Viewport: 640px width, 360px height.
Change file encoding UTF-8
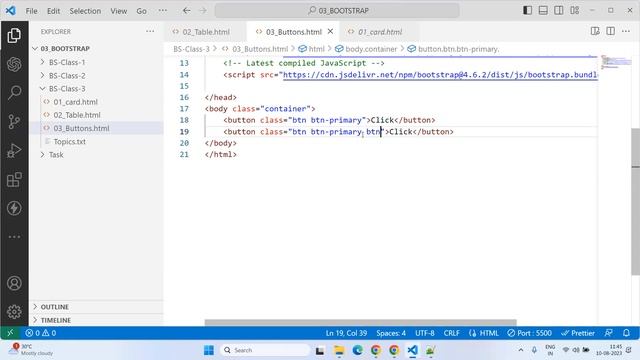(425, 333)
